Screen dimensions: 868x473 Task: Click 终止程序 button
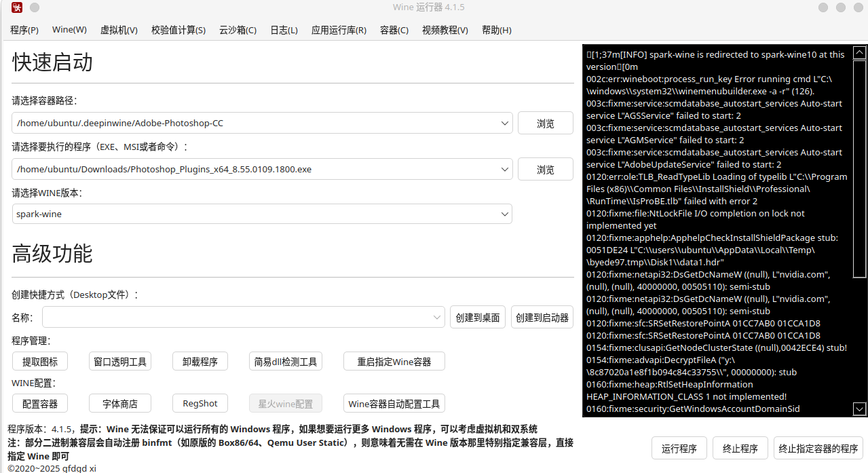coord(740,449)
